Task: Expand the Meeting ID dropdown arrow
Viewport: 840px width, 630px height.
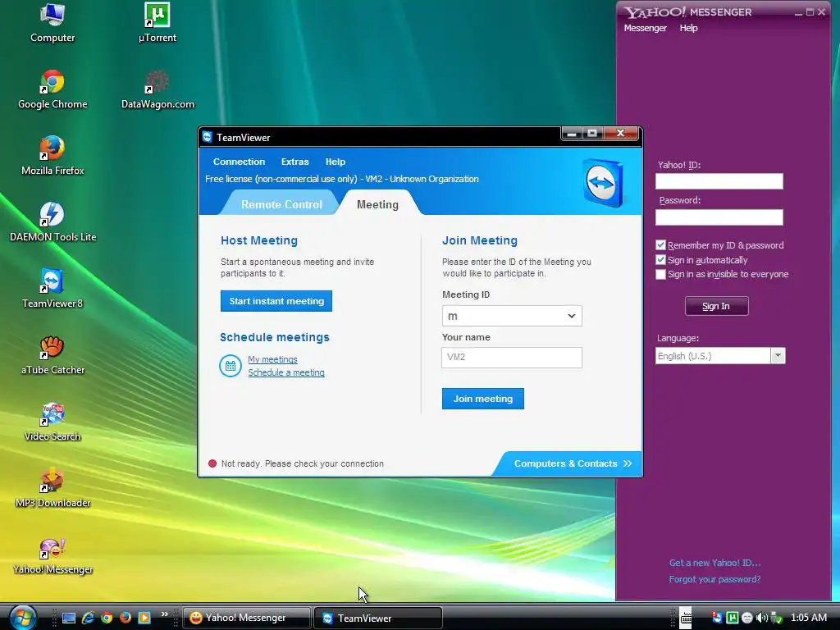Action: (x=571, y=316)
